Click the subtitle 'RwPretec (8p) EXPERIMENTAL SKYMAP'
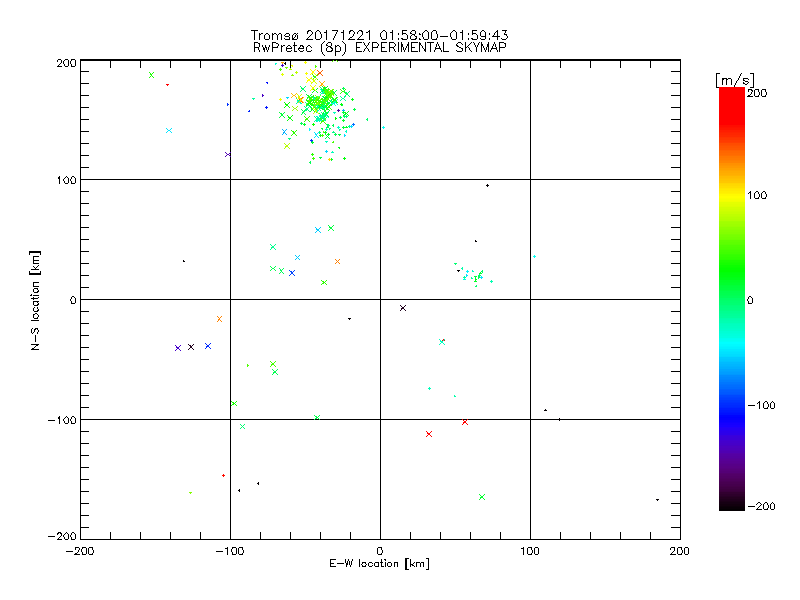Image resolution: width=800 pixels, height=600 pixels. (x=380, y=48)
